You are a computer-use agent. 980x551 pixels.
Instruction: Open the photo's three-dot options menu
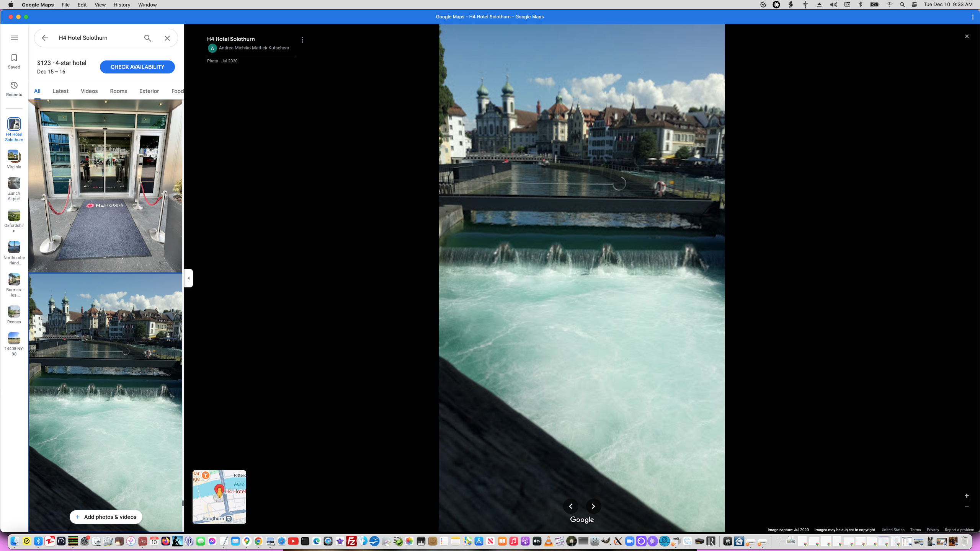pyautogui.click(x=302, y=39)
